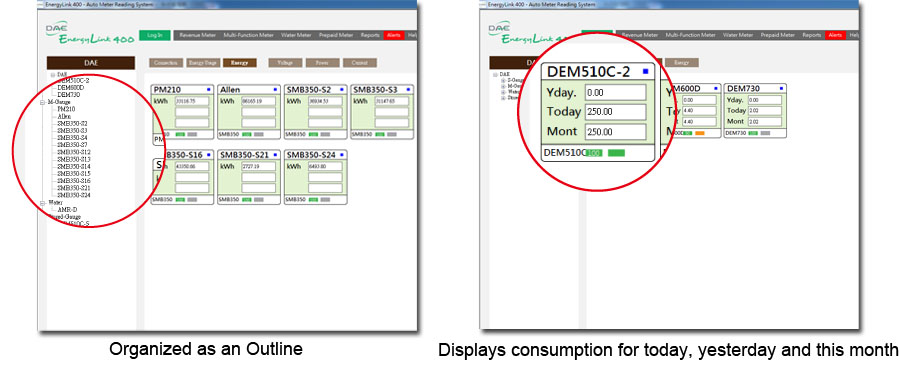
Task: Open Reports menu in right window
Action: pos(812,35)
